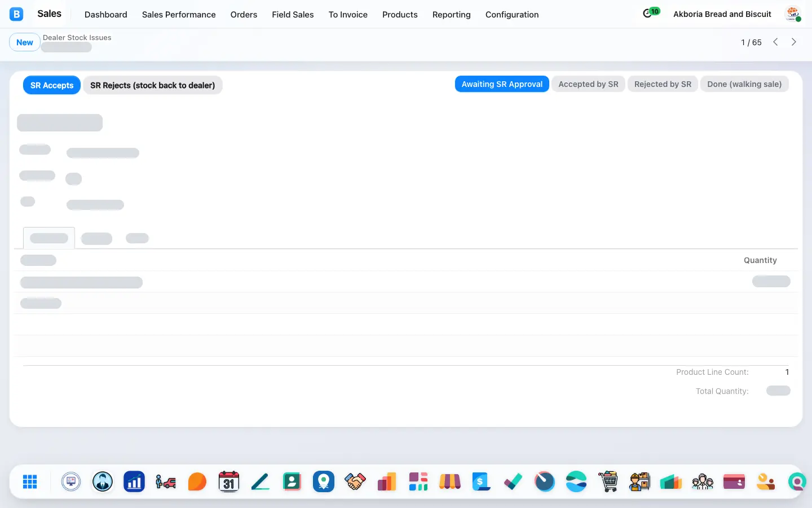812x508 pixels.
Task: Open the group of people employees icon
Action: [703, 481]
